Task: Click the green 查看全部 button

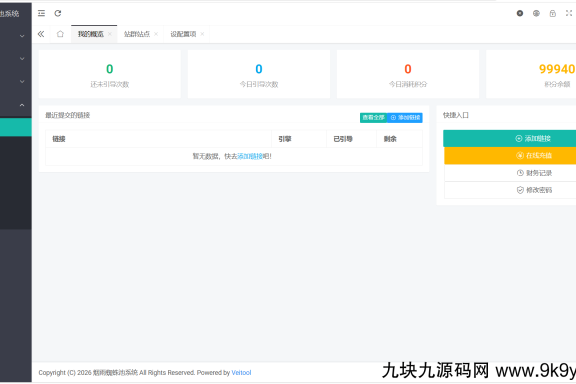Action: [x=373, y=118]
